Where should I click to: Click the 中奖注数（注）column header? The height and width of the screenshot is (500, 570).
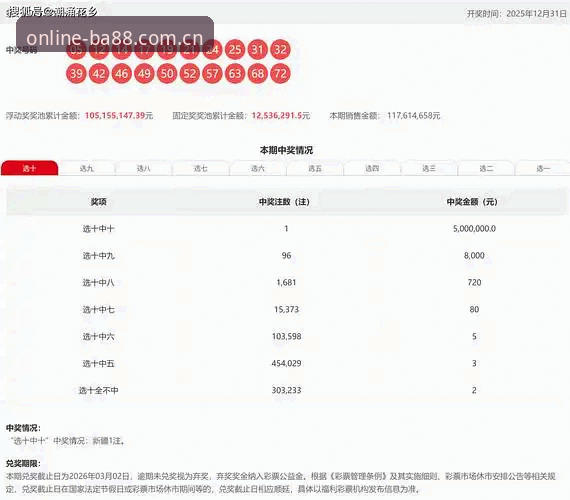(x=284, y=202)
